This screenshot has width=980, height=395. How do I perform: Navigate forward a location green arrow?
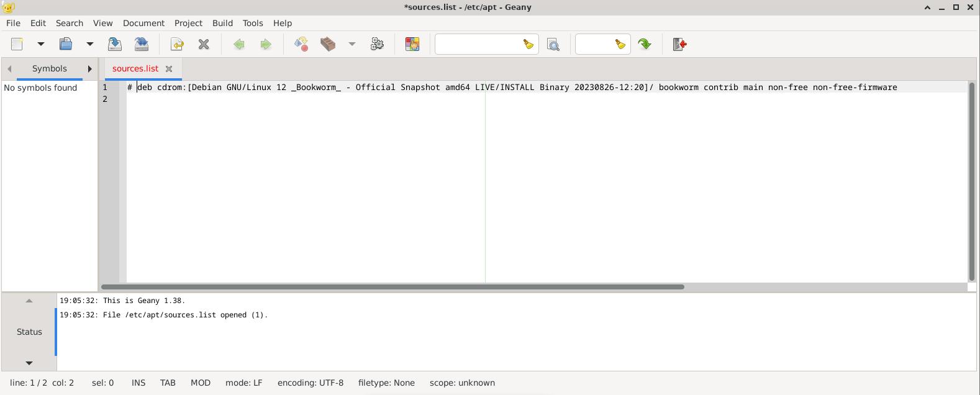tap(266, 44)
